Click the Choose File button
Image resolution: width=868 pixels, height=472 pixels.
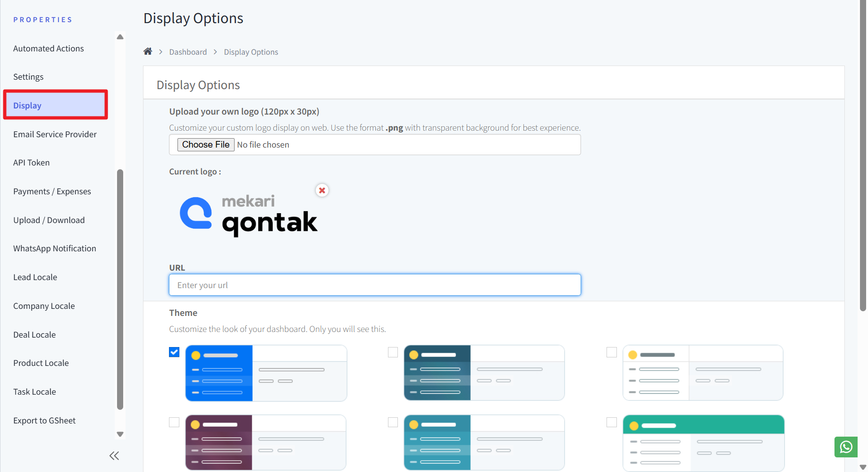[x=206, y=145]
